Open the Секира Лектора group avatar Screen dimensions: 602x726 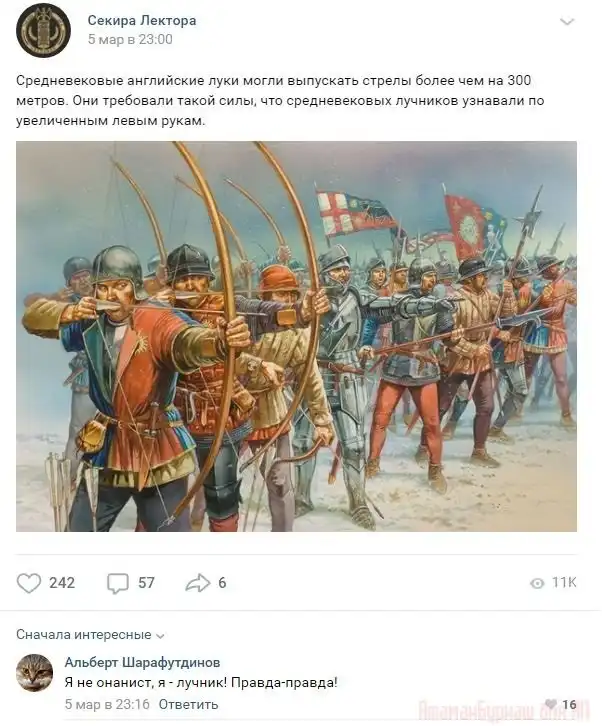coord(43,30)
